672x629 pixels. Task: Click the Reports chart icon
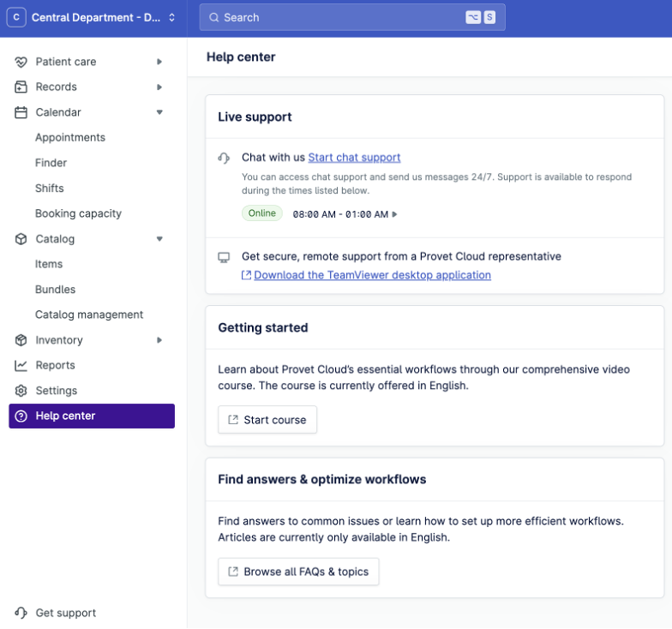[x=21, y=365]
